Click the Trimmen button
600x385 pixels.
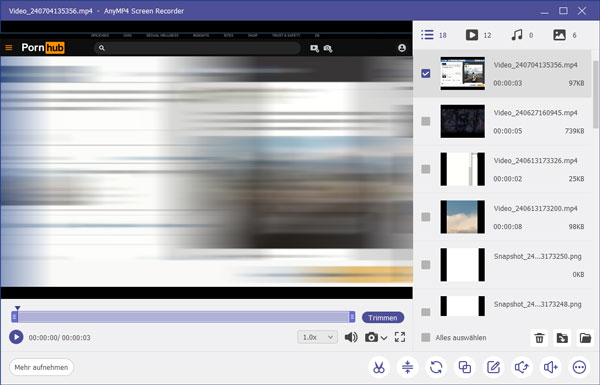point(383,318)
